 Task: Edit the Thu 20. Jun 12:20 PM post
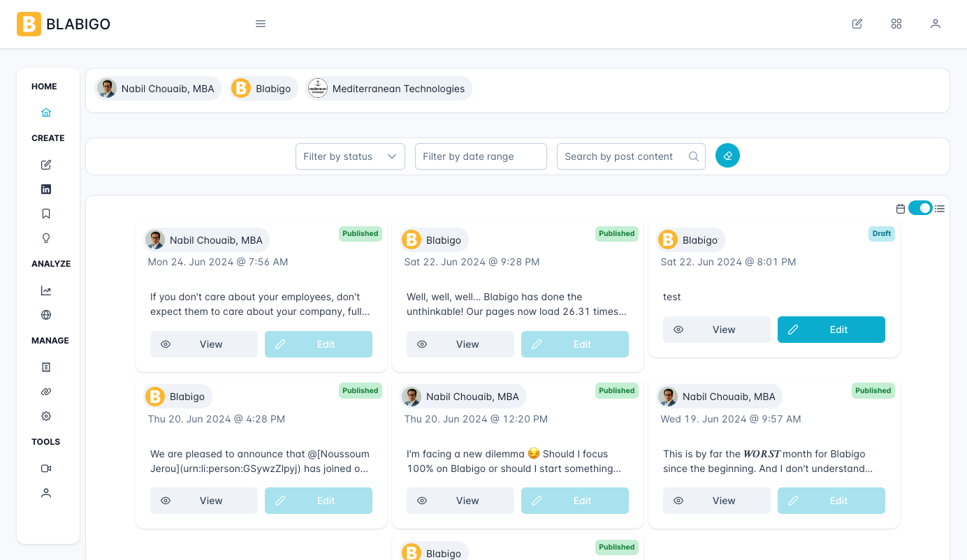click(575, 501)
